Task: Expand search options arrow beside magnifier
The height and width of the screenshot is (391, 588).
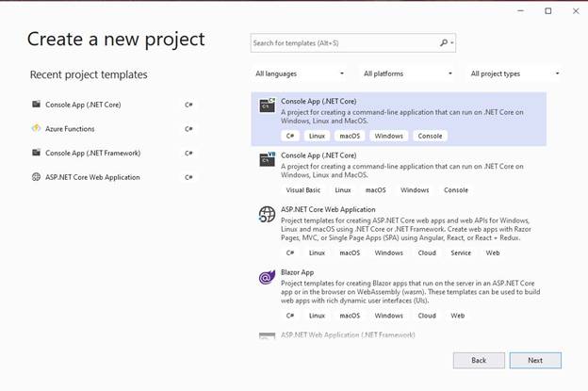Action: (452, 42)
